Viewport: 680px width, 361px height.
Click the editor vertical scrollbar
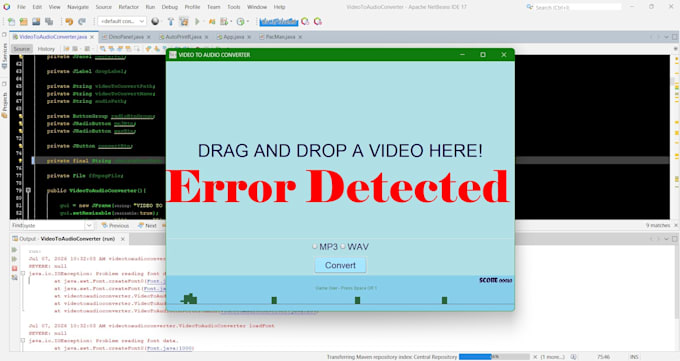coord(673,137)
